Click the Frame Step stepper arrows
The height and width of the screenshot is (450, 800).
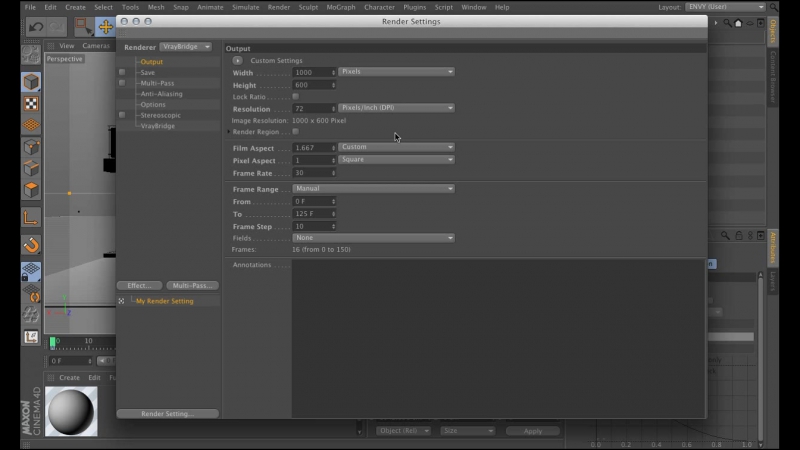coord(333,227)
